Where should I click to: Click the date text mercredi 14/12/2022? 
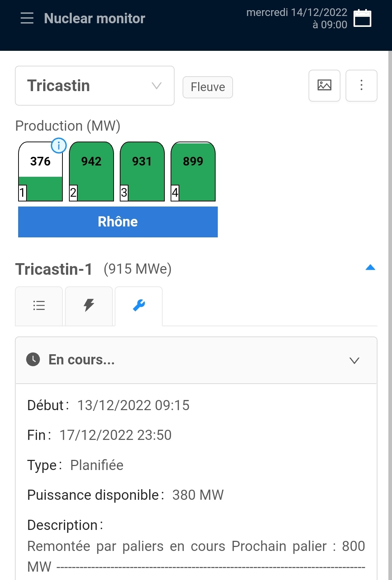[x=297, y=12]
